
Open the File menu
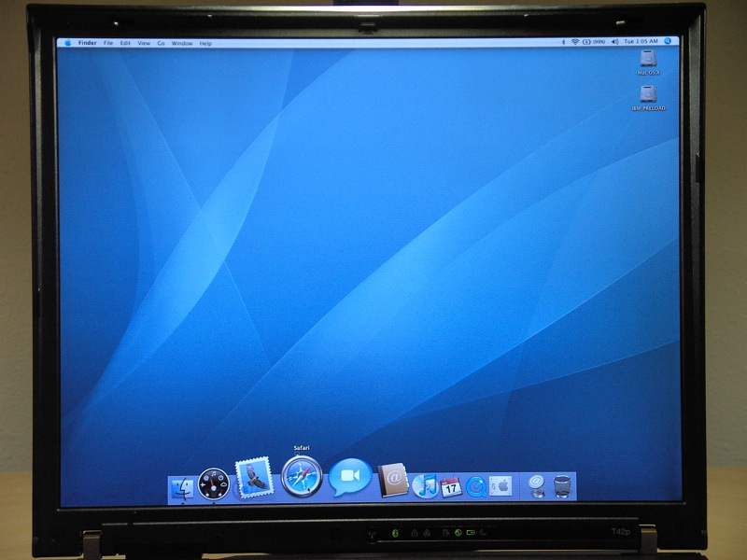pos(108,43)
